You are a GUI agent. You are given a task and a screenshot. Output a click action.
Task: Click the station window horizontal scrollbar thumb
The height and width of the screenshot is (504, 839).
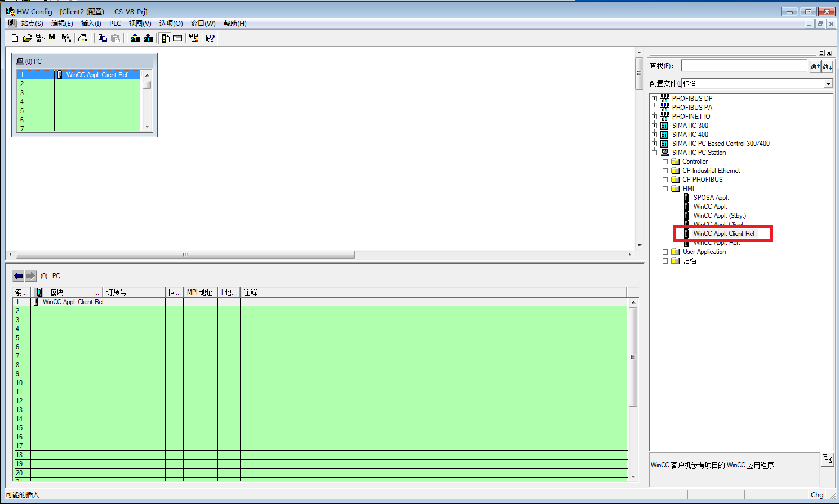pos(185,255)
